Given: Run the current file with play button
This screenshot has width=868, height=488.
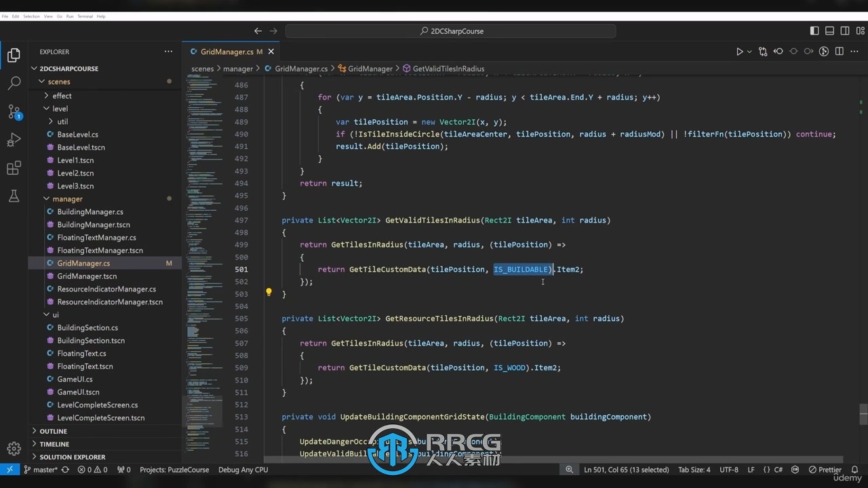Looking at the screenshot, I should 739,52.
